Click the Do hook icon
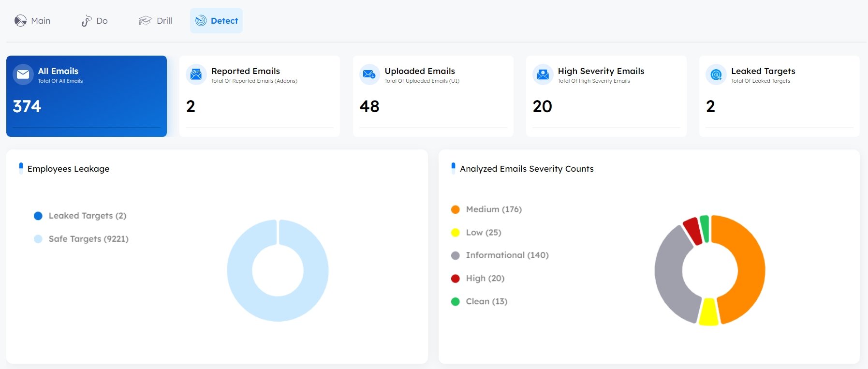The width and height of the screenshot is (868, 369). (86, 21)
